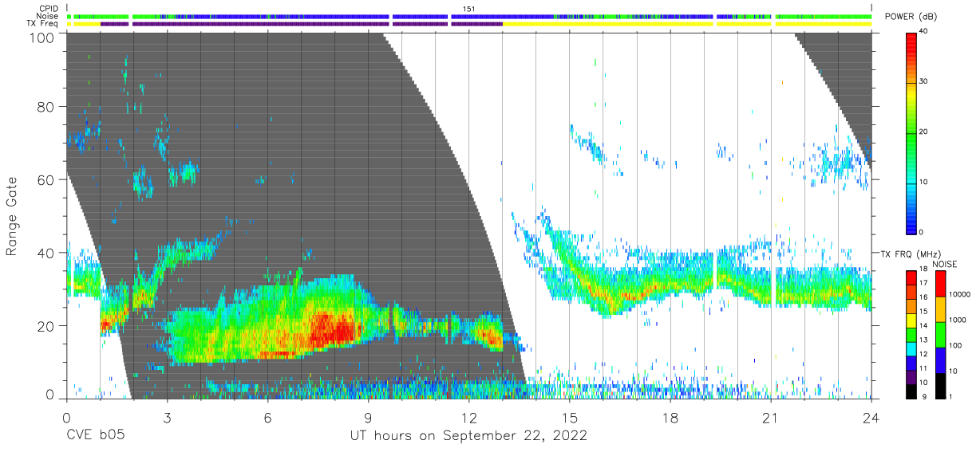
Task: Click the TX FRQ (MHz) legend title
Action: 909,254
